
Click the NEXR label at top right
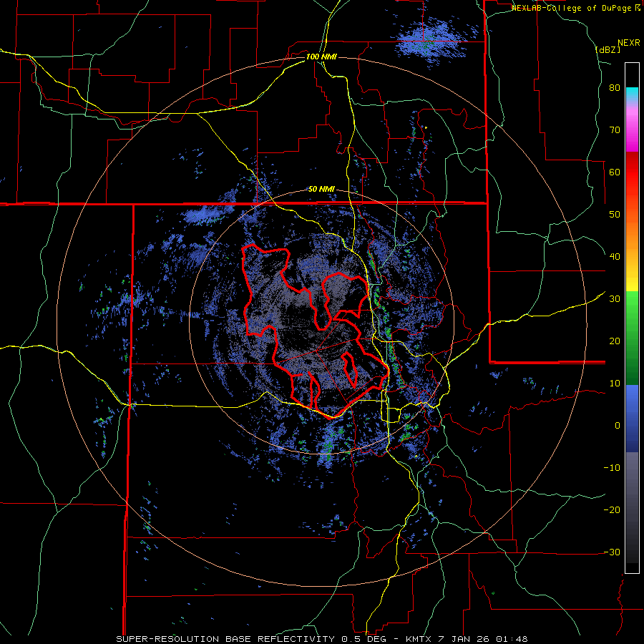pyautogui.click(x=628, y=43)
